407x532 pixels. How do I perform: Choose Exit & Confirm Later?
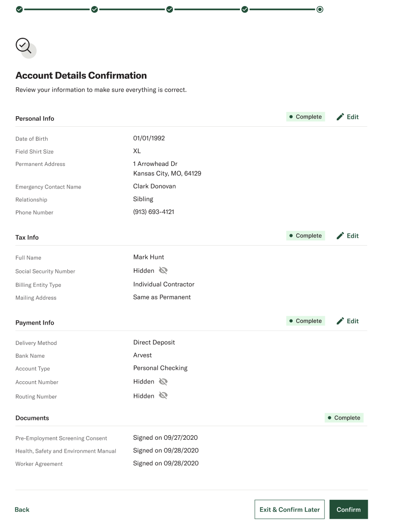pos(289,509)
